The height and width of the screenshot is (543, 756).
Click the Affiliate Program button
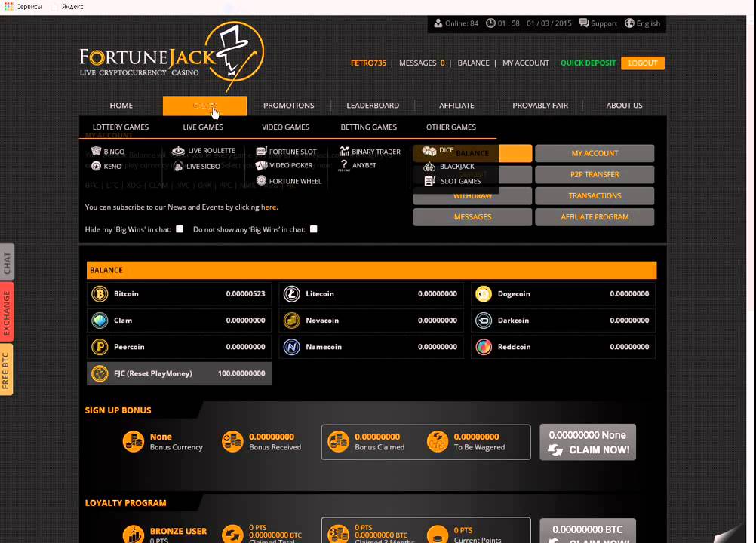click(595, 216)
